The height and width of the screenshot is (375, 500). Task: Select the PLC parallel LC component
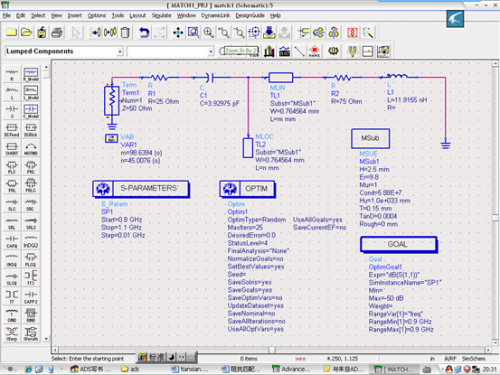click(x=12, y=167)
